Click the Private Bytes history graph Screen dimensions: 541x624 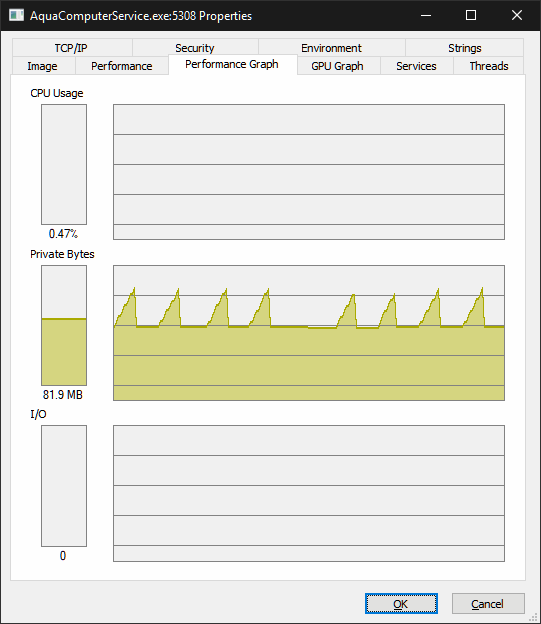tap(309, 333)
